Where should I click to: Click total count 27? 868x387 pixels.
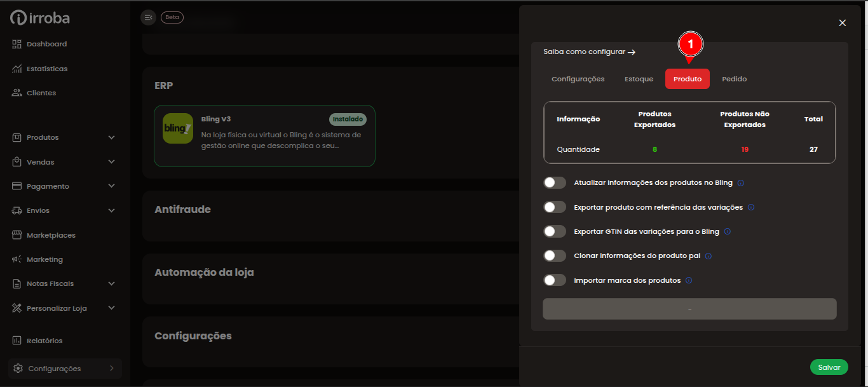tap(813, 149)
